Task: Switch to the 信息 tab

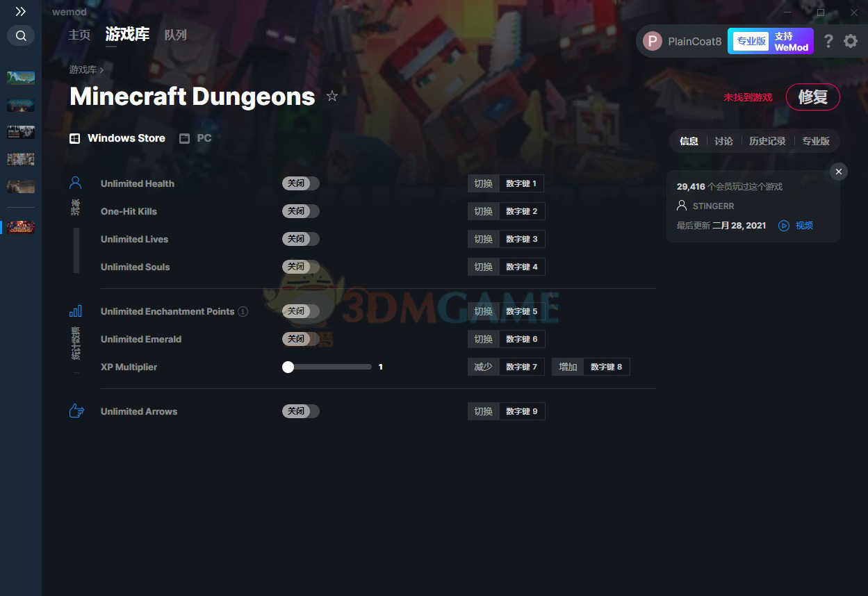Action: pos(689,141)
